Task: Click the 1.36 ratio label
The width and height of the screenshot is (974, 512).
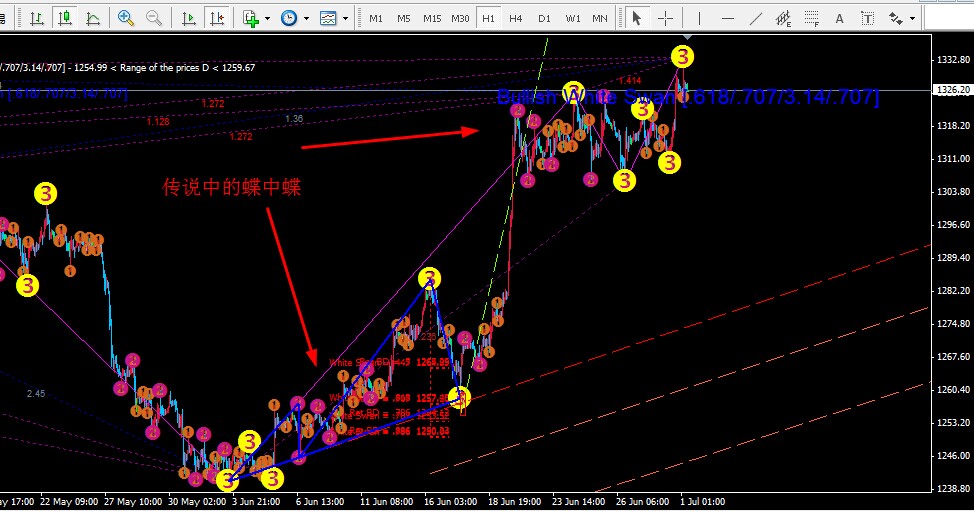Action: 294,118
